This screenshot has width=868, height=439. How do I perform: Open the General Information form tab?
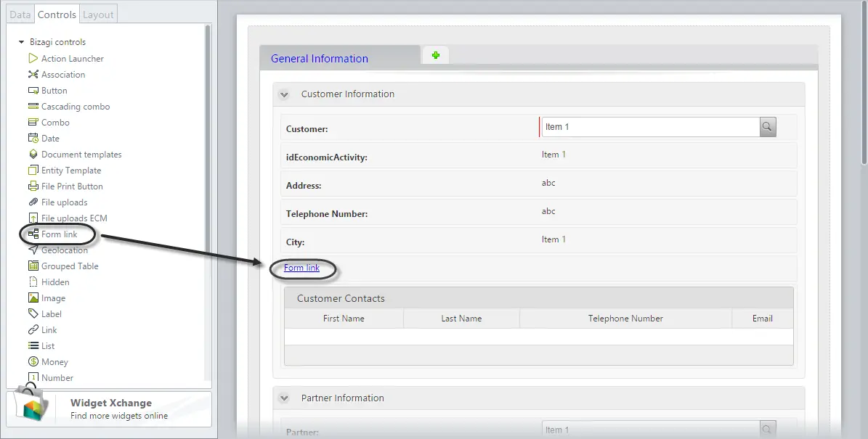(340, 58)
